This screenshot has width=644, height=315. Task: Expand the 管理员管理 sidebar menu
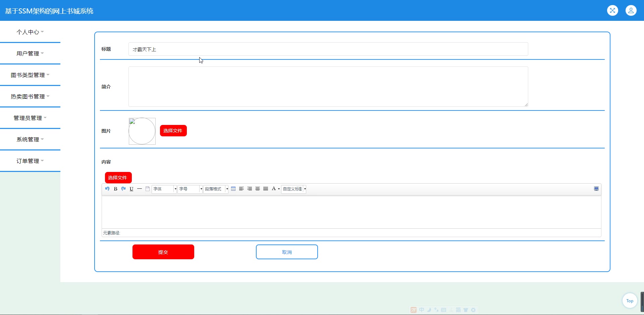click(x=30, y=118)
